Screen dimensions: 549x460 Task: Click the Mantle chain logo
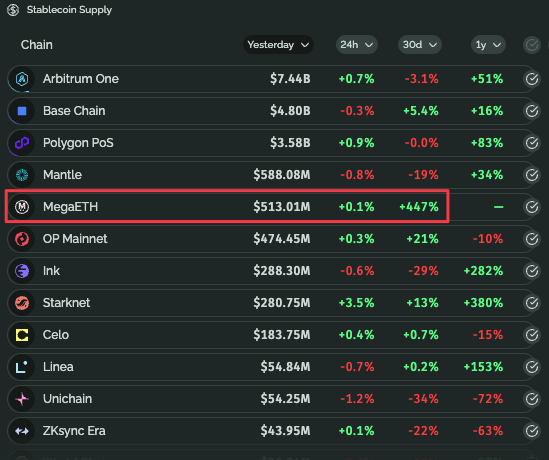pos(22,175)
